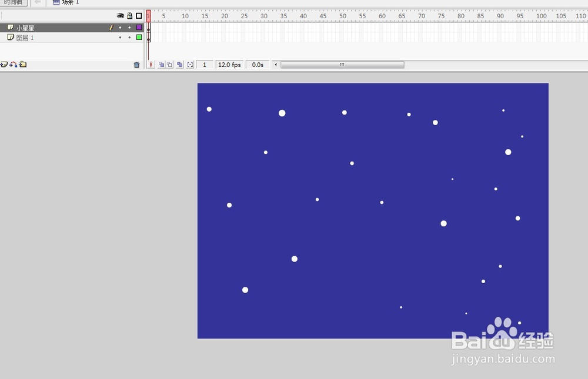Open the Modify Onion Markers icon
This screenshot has height=379, width=588.
click(190, 65)
